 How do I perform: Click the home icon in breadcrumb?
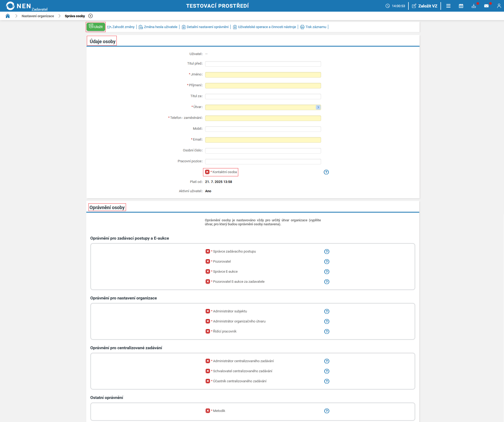click(x=8, y=16)
